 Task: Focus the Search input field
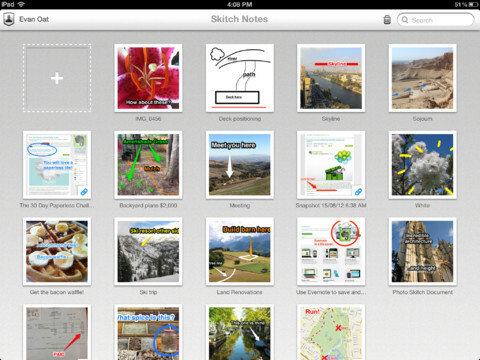435,20
